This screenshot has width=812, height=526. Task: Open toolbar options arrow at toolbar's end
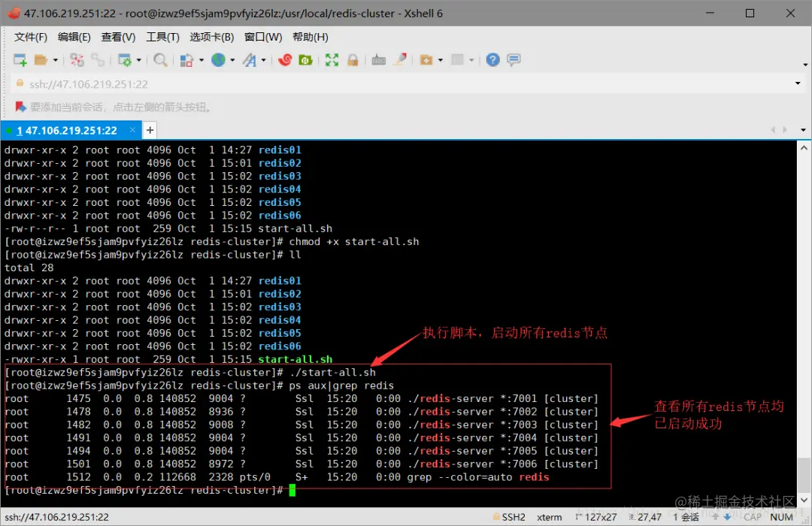tap(805, 65)
